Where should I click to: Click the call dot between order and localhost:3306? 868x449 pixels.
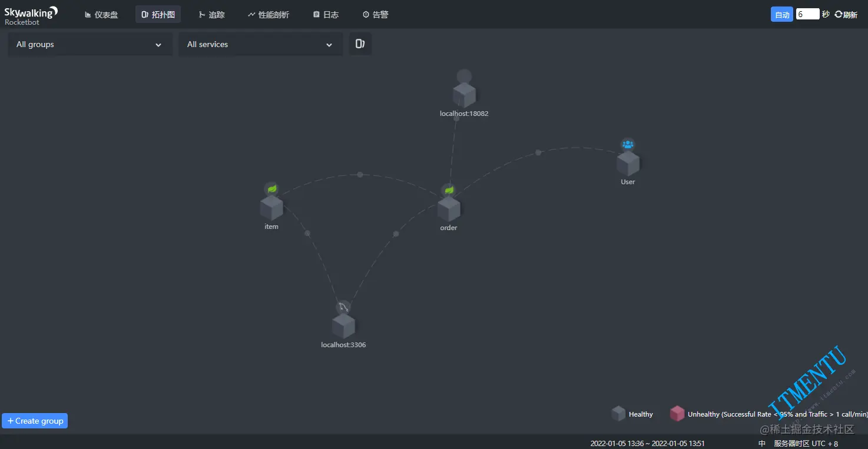click(396, 234)
